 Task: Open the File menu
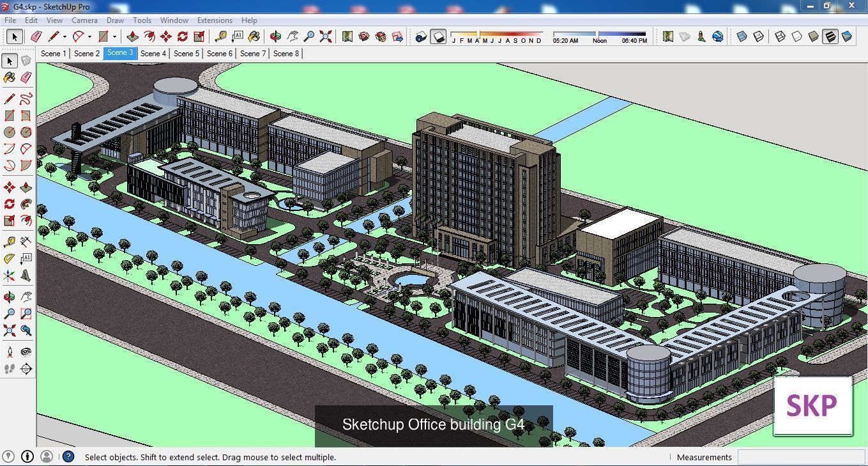tap(10, 20)
